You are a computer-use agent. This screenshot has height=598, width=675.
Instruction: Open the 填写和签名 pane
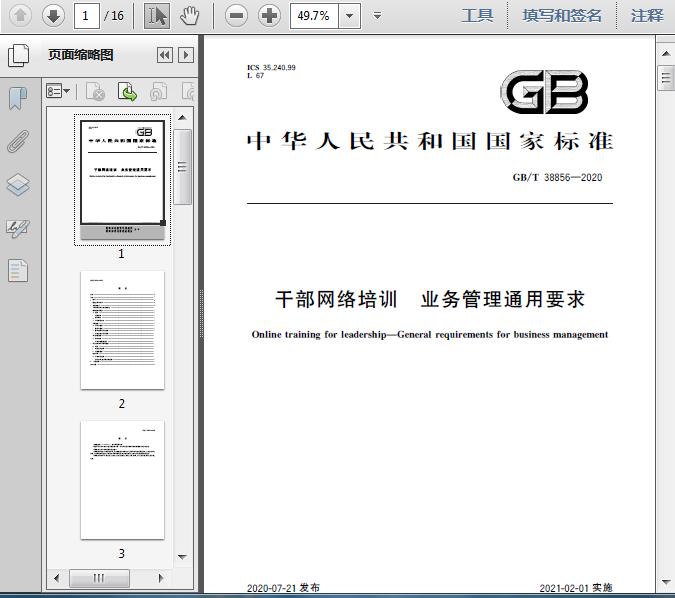pos(562,15)
